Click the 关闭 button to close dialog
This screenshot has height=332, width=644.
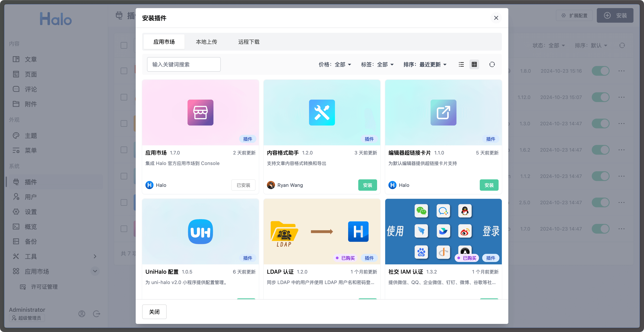click(x=154, y=312)
